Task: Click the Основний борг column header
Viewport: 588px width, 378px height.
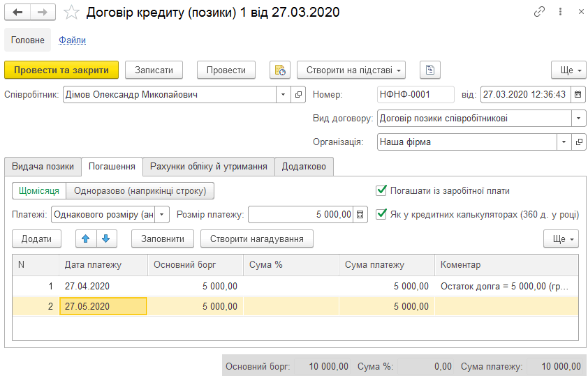Action: pos(196,265)
